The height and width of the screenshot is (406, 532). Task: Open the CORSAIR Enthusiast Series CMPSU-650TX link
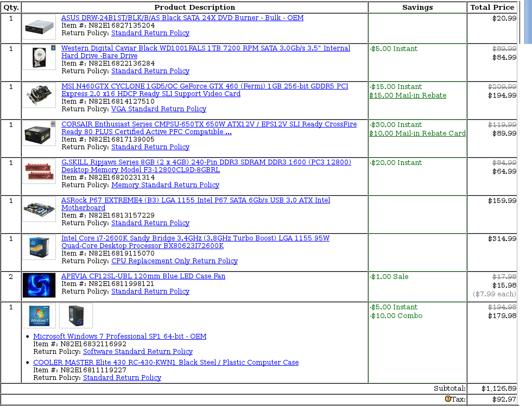209,128
